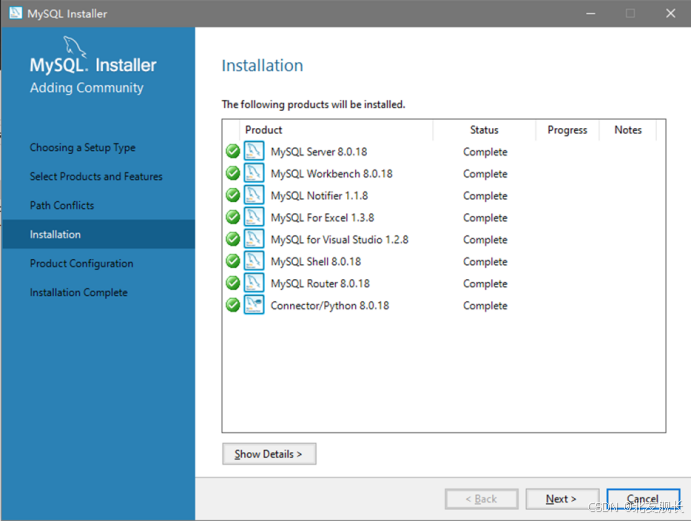Click Complete status of MySQL Shell row
Screen dimensions: 692x521
(485, 262)
